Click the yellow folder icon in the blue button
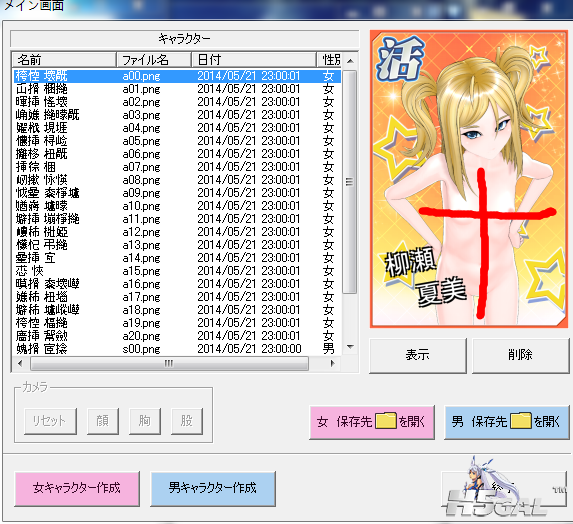The image size is (573, 524). tap(520, 421)
